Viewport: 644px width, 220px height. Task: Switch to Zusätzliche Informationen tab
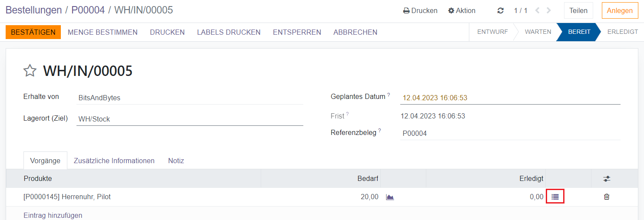(114, 161)
